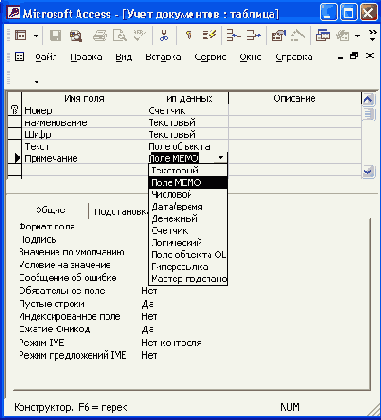Open the field Properties toolbar icon
Screen dimensions: 381x420
[278, 35]
